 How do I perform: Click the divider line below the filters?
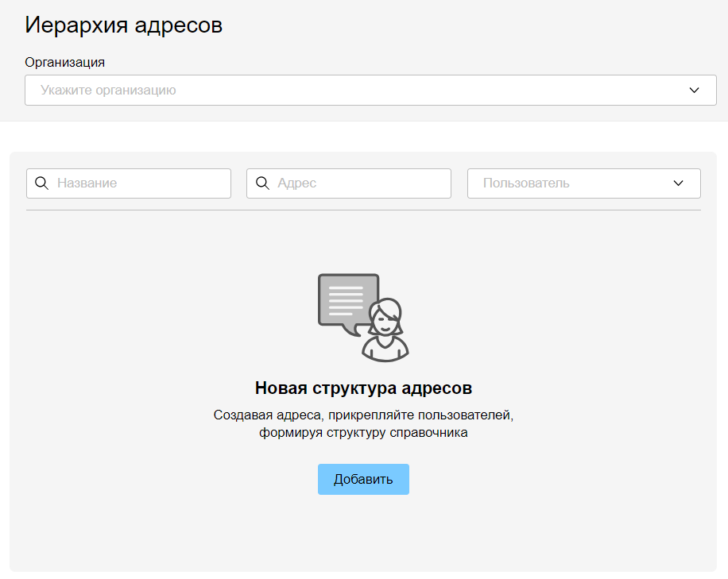[363, 210]
